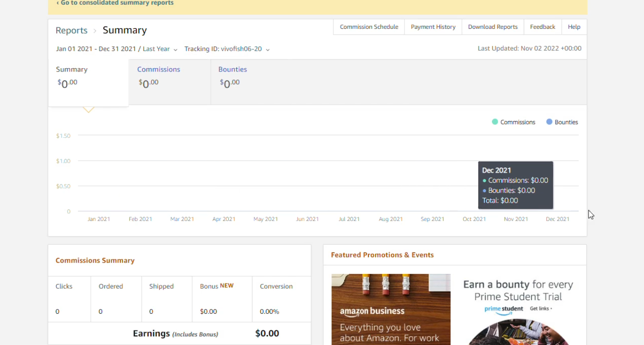Screen dimensions: 644x345
Task: Click the Last Updated Nov 02 2022 text
Action: (x=529, y=48)
